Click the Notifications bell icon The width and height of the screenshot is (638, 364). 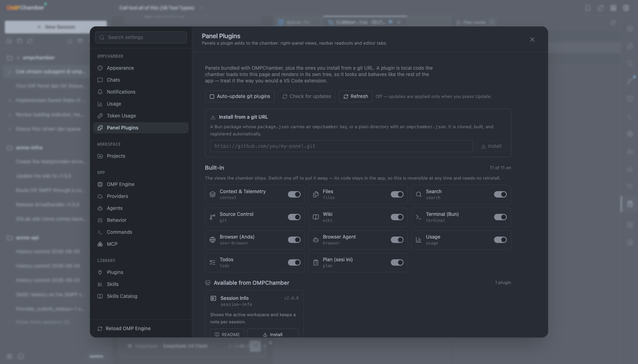[x=100, y=92]
